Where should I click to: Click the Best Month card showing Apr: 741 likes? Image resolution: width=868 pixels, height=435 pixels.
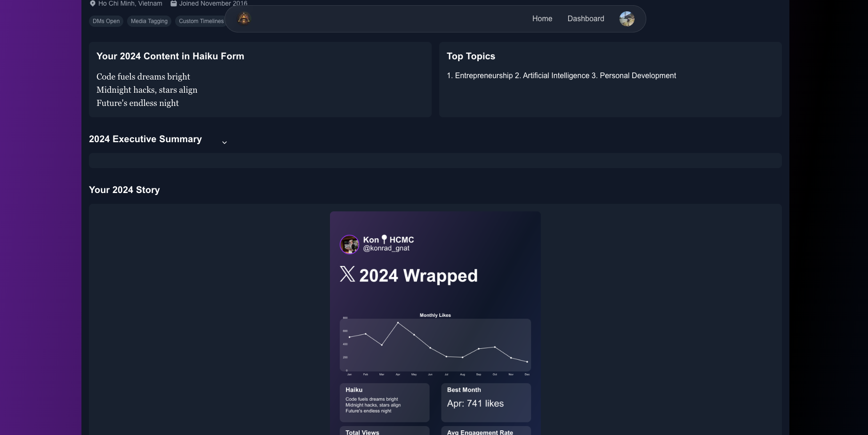pyautogui.click(x=486, y=403)
